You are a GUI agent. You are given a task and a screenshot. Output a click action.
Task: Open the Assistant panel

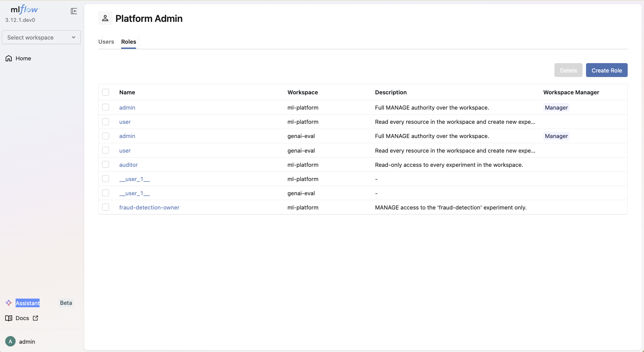point(28,303)
